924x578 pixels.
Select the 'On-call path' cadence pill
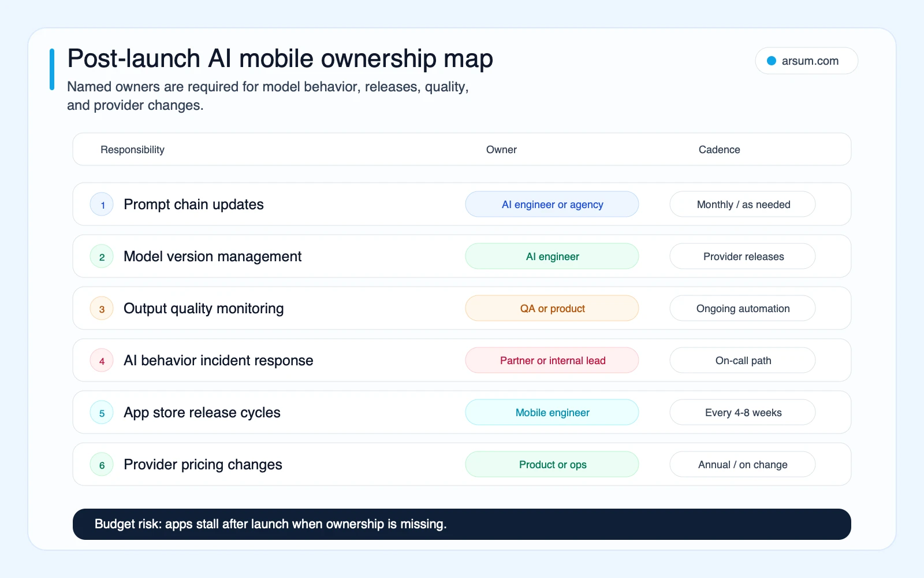coord(743,360)
